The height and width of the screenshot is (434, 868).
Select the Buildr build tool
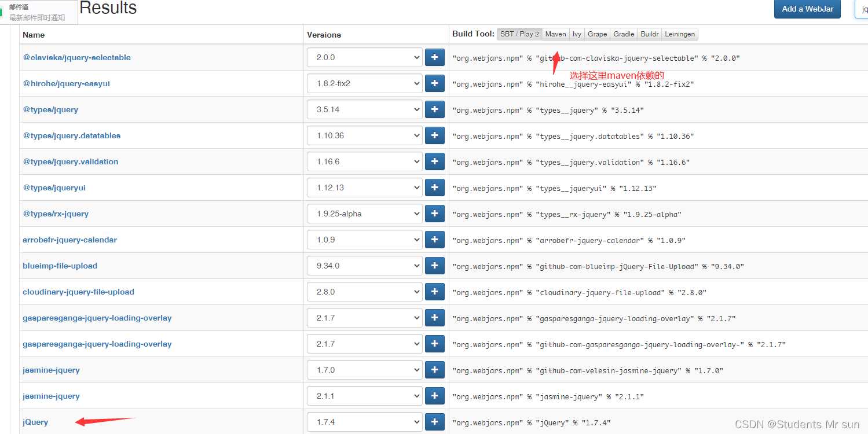click(650, 34)
